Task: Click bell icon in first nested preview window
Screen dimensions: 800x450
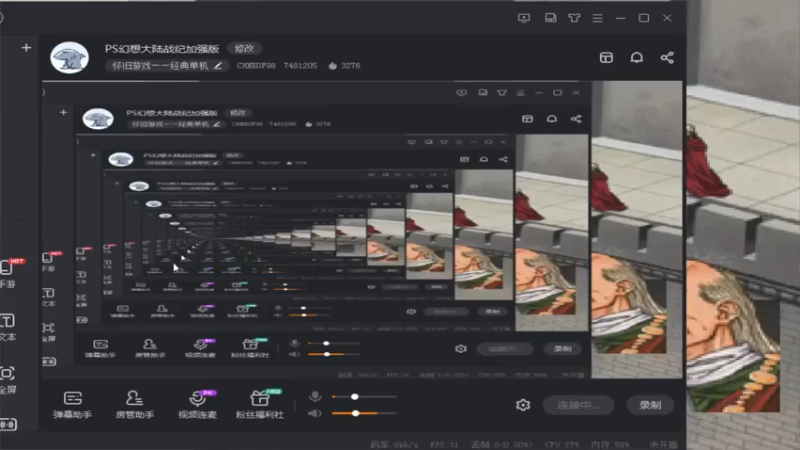Action: click(x=552, y=119)
